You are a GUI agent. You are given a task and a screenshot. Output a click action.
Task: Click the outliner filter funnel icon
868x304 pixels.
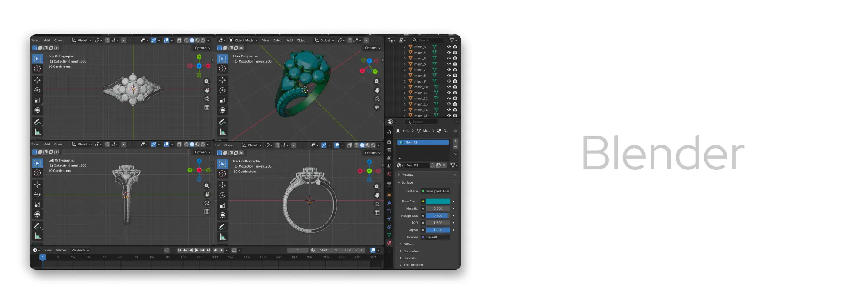(452, 40)
